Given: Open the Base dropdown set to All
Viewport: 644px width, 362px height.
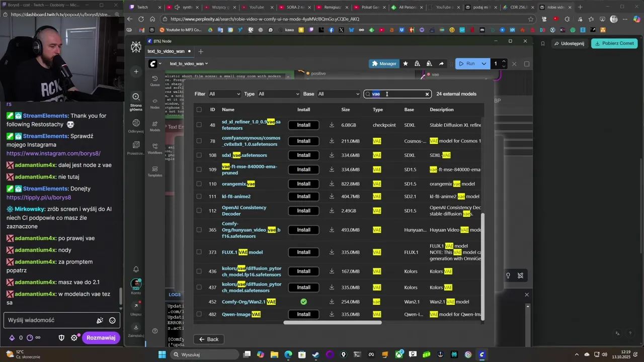Looking at the screenshot, I should (339, 94).
